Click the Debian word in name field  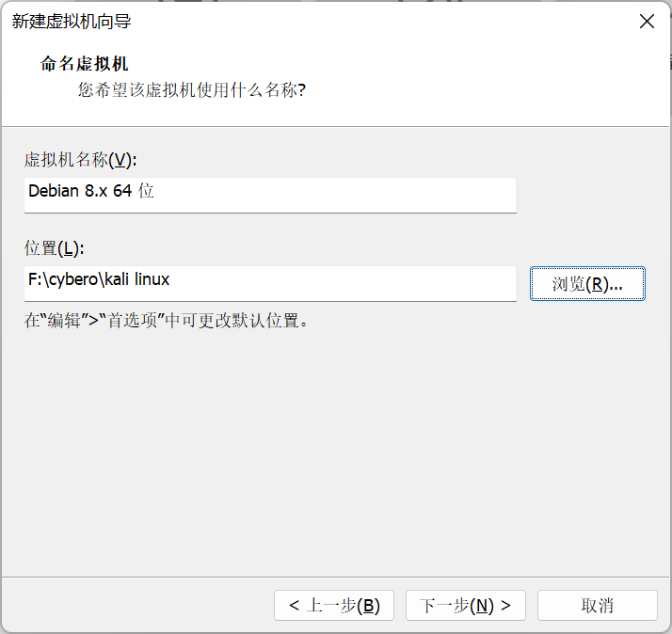55,192
